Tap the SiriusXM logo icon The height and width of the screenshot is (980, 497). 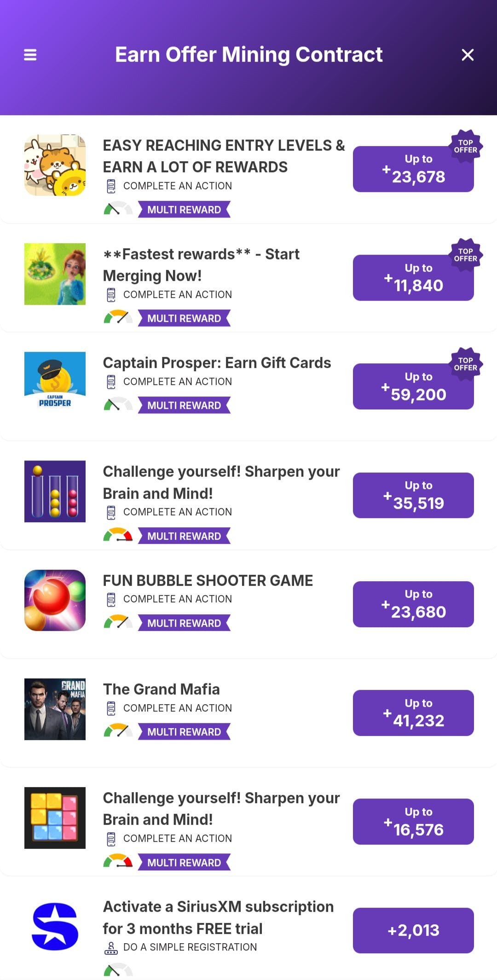click(55, 927)
